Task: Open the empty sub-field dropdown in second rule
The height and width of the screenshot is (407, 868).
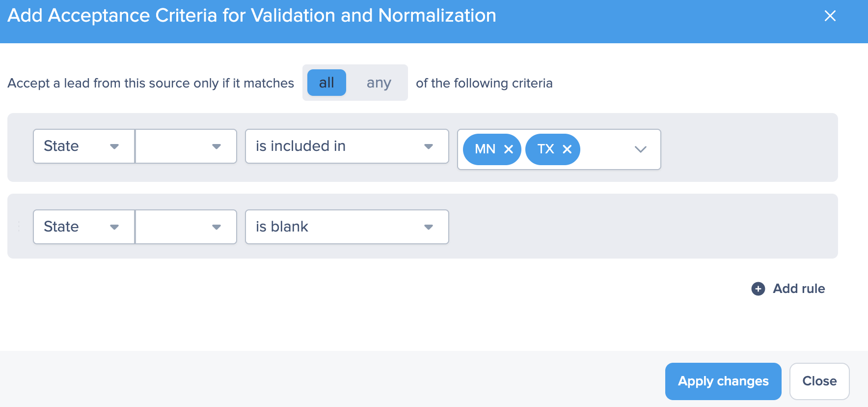Action: (x=186, y=227)
